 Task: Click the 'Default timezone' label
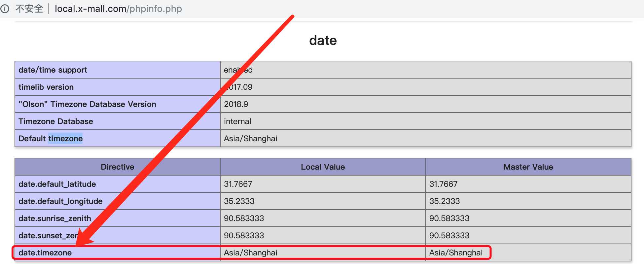click(x=51, y=139)
